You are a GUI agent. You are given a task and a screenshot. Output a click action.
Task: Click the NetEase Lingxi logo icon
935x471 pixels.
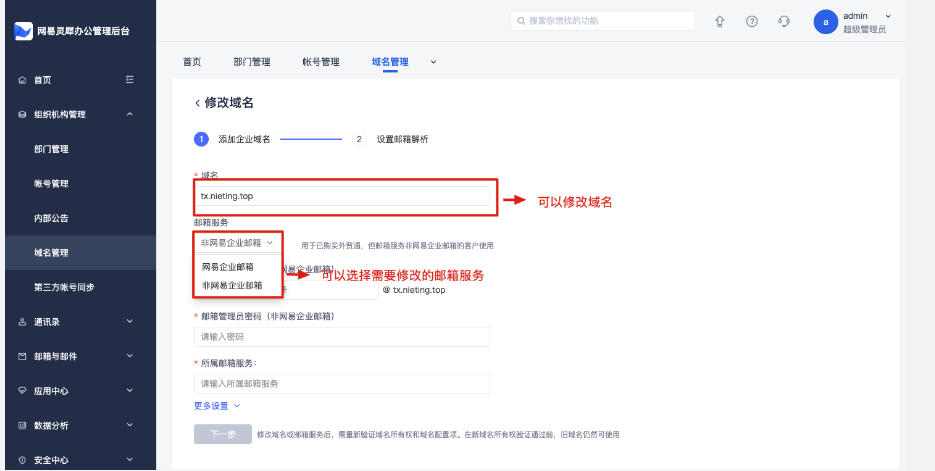[x=23, y=31]
